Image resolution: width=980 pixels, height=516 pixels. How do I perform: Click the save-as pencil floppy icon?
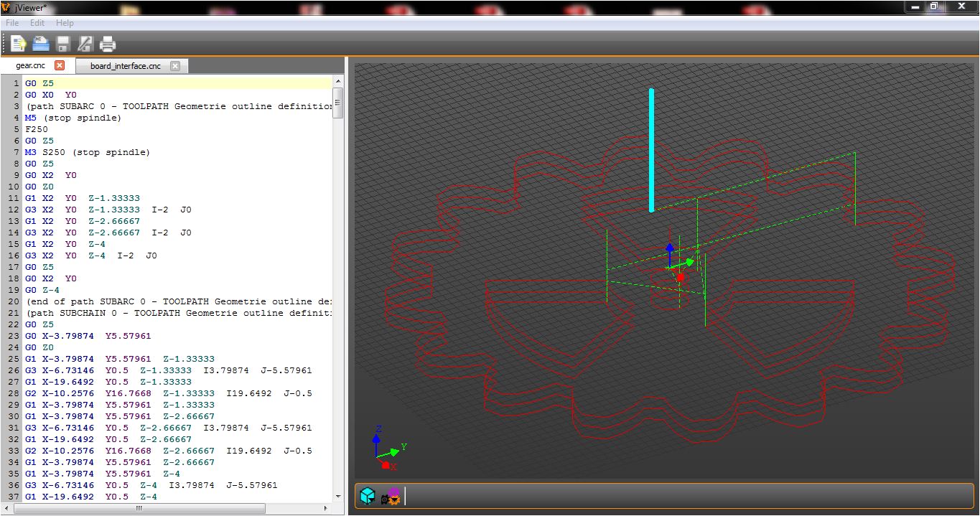coord(85,43)
